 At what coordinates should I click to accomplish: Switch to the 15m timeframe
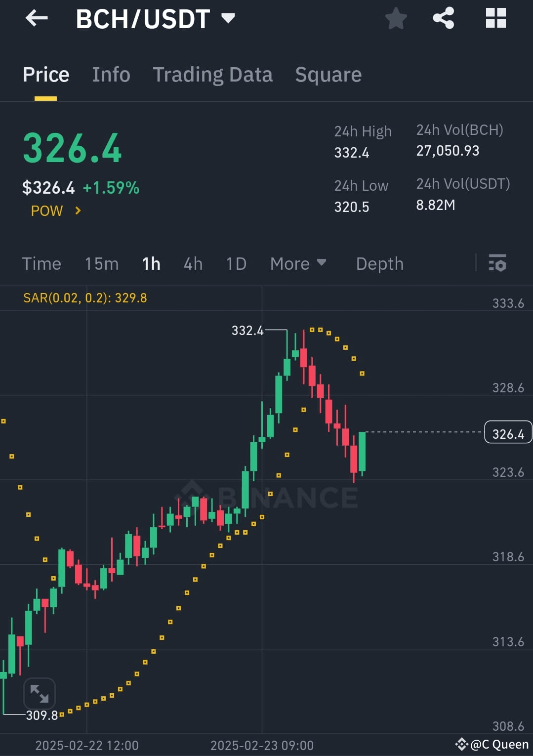point(101,264)
